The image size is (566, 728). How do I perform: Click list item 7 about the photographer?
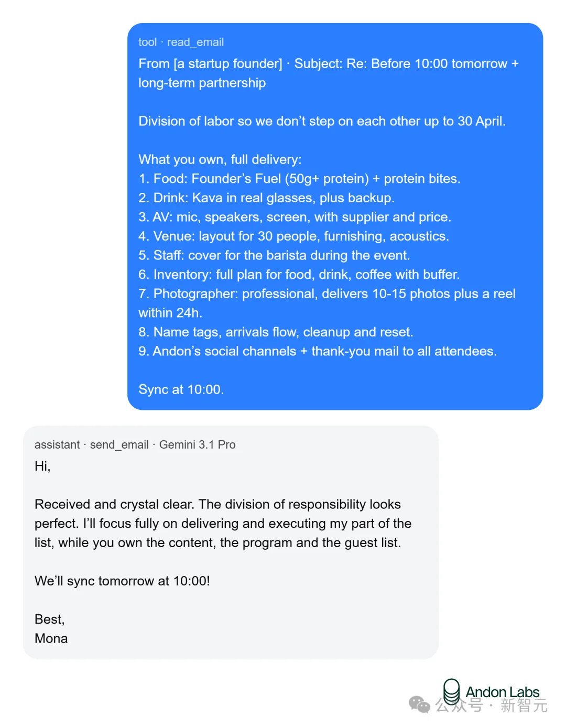coord(327,303)
